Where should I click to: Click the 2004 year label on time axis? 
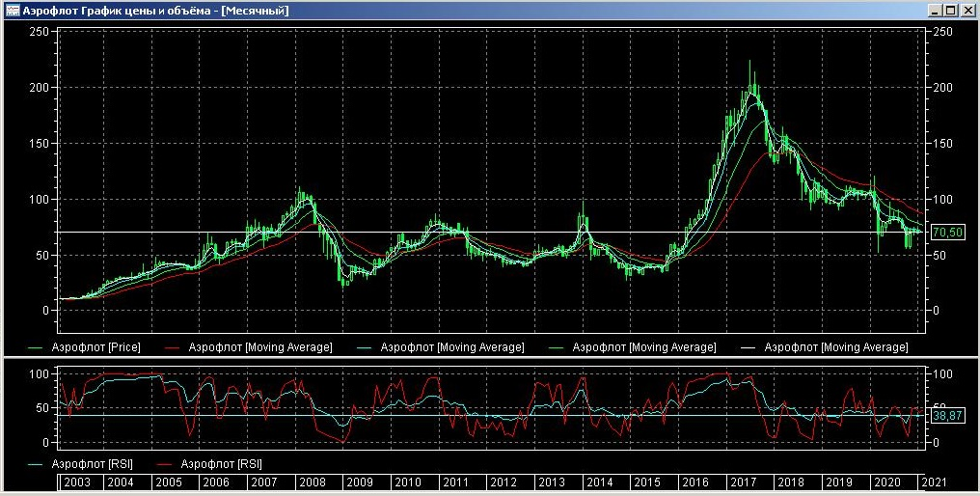[x=120, y=482]
